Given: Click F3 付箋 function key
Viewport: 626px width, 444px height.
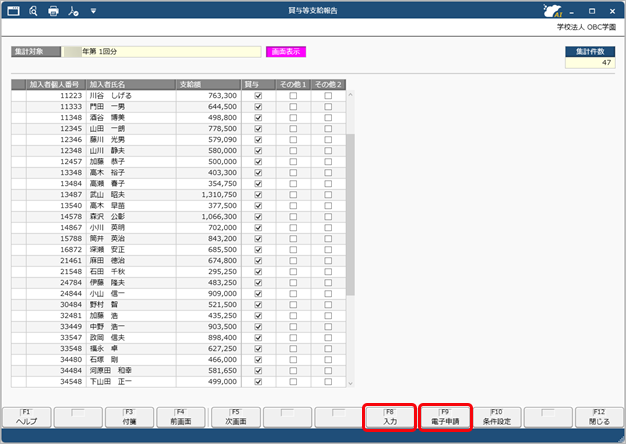Looking at the screenshot, I should (x=129, y=418).
